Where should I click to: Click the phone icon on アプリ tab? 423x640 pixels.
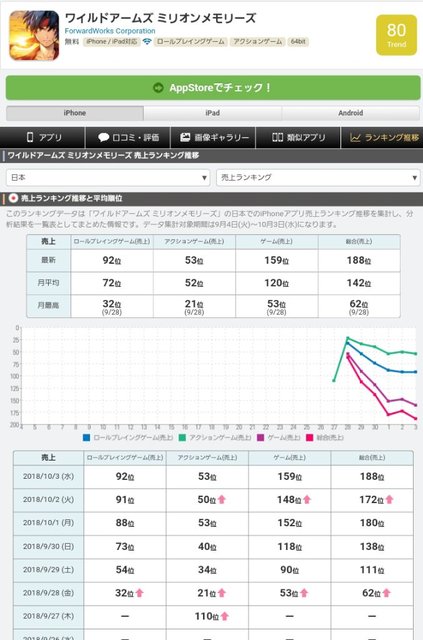tap(30, 137)
